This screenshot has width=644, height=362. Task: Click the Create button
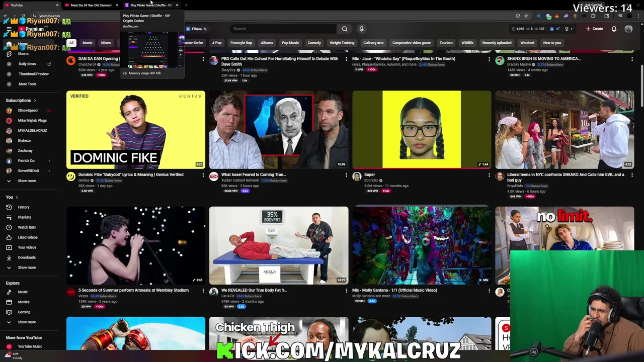coord(594,29)
